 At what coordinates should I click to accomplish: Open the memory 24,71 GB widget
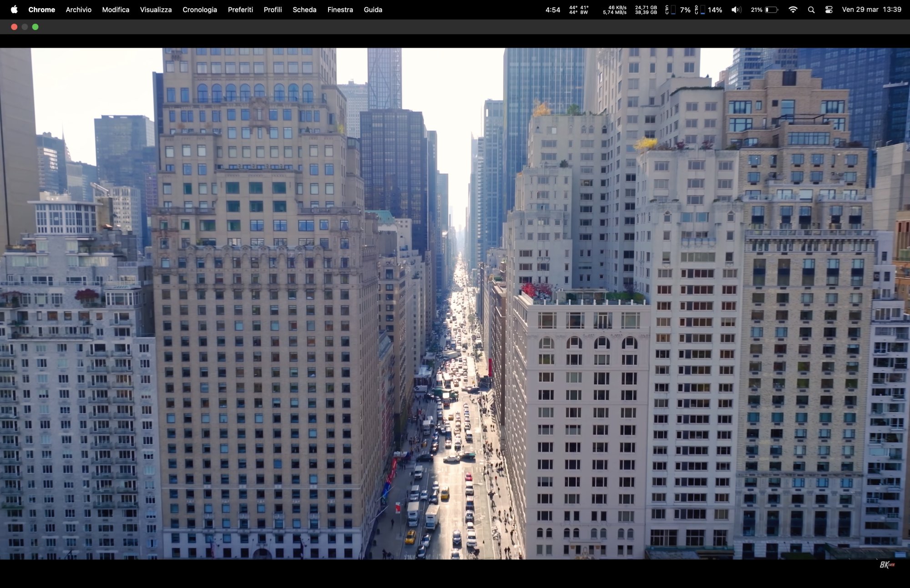click(x=646, y=10)
